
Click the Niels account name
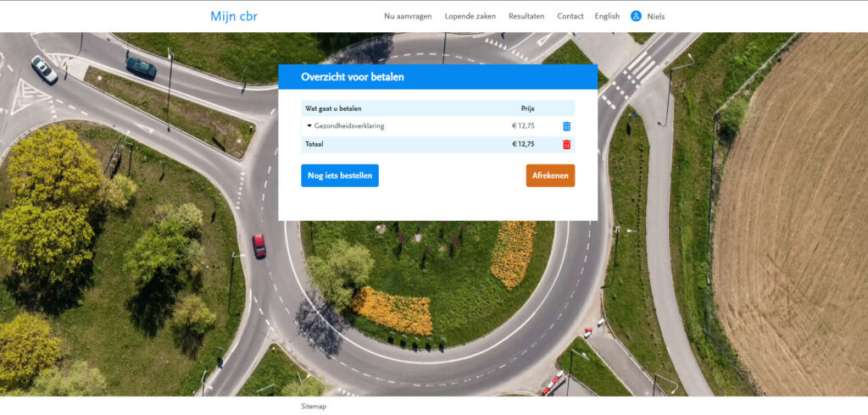click(656, 16)
